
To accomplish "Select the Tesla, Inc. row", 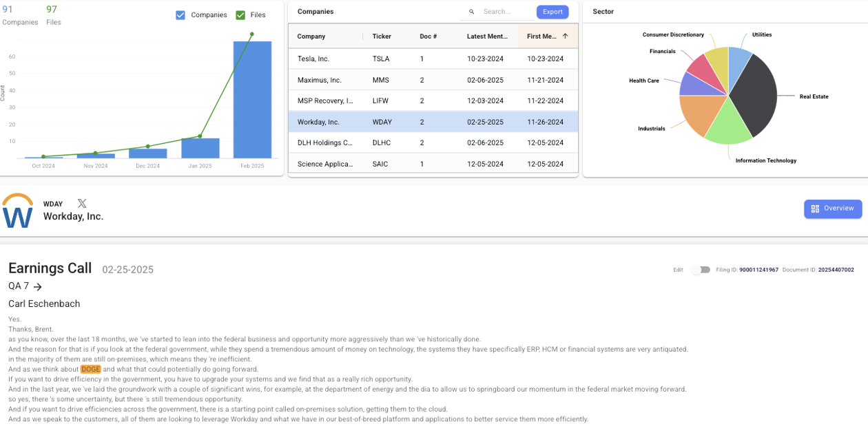I will [x=433, y=59].
